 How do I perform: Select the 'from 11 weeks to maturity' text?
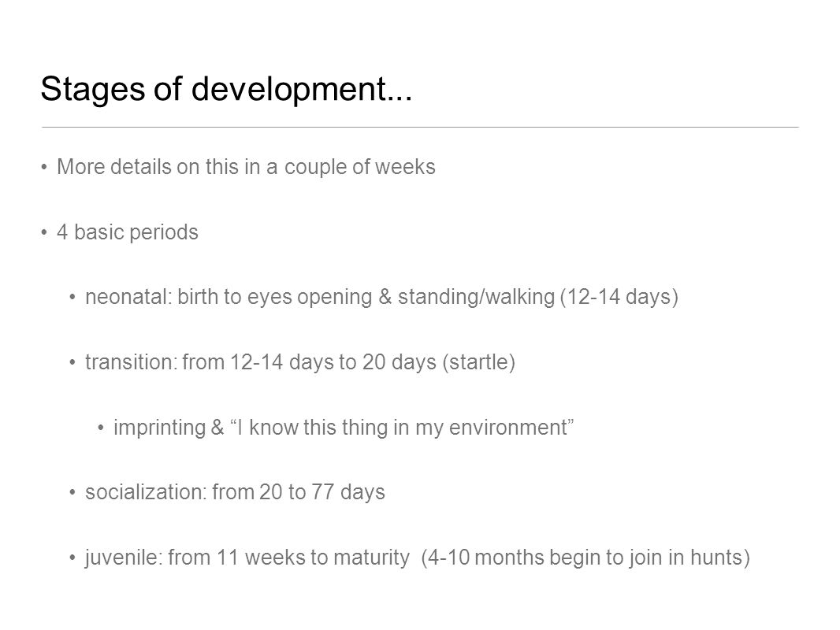point(288,558)
